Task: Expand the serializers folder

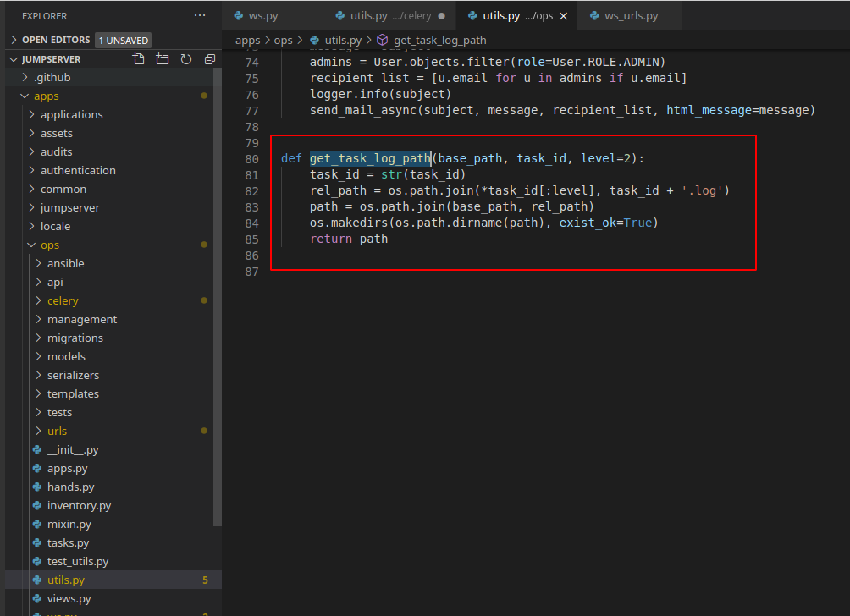Action: [x=38, y=375]
